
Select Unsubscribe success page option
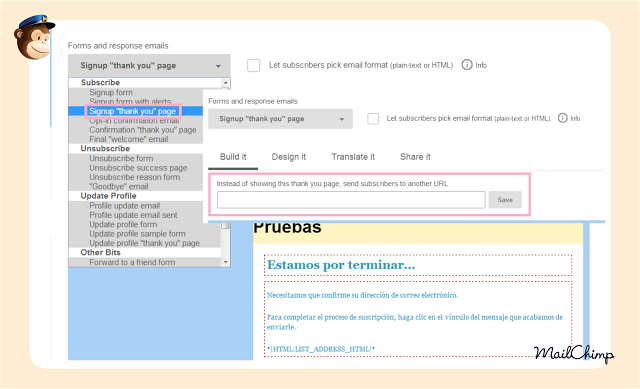(138, 168)
